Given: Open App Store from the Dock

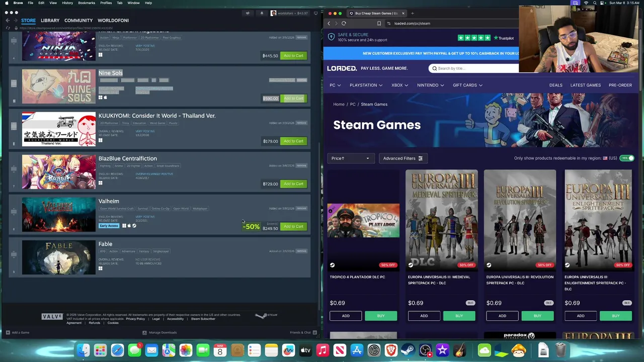Looking at the screenshot, I should (357, 350).
